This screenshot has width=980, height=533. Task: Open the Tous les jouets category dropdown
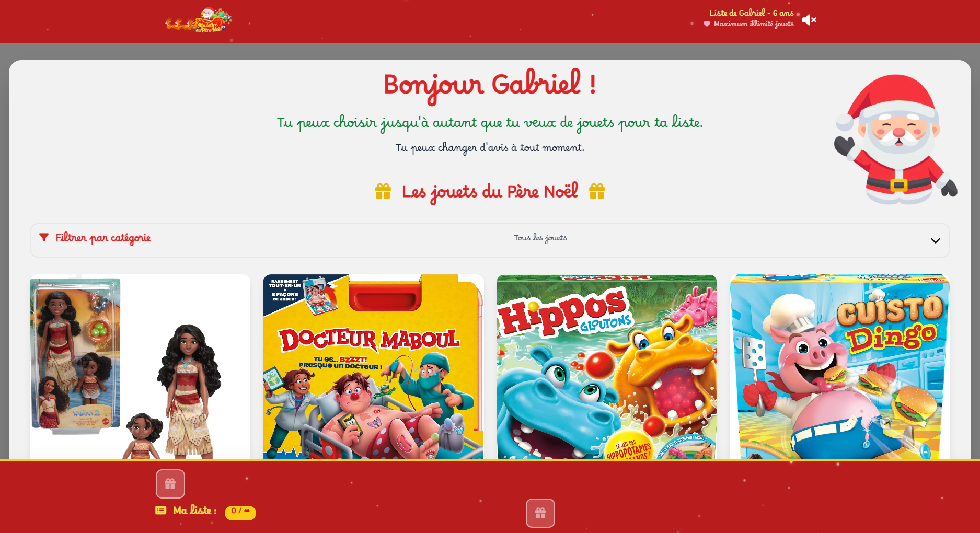tap(540, 238)
